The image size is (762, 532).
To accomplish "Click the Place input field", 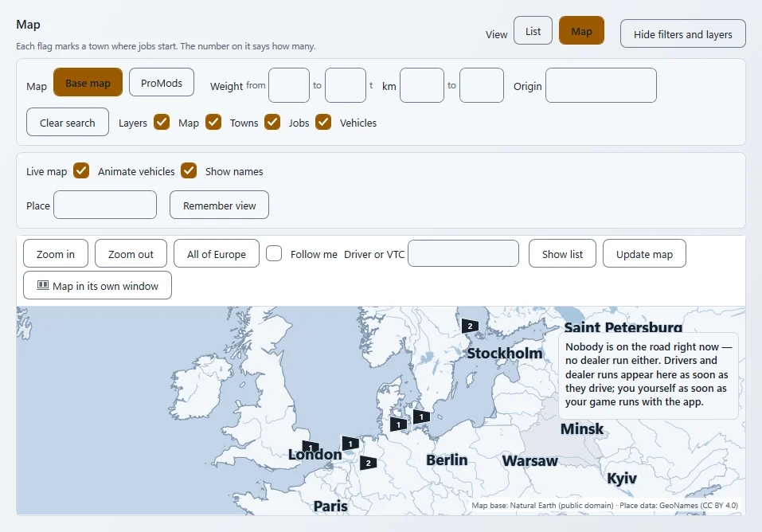I will [105, 205].
